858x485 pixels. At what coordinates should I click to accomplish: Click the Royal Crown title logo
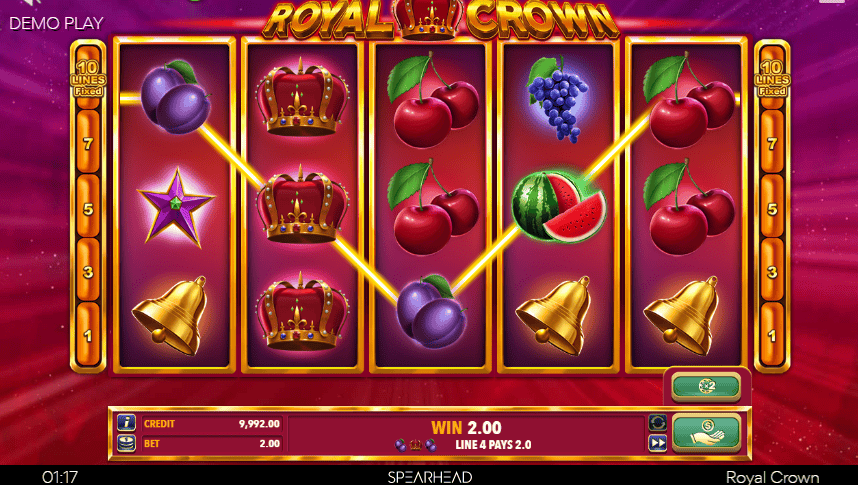pos(441,20)
